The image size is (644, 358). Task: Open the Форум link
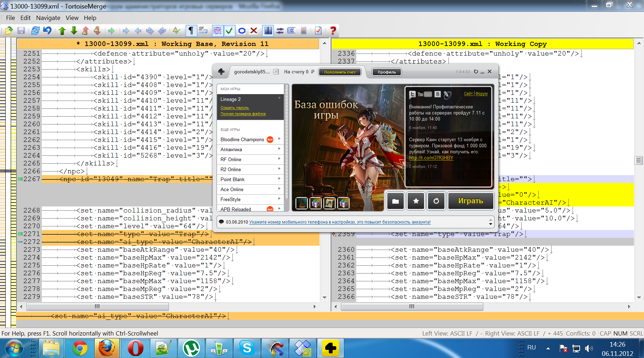tap(481, 94)
